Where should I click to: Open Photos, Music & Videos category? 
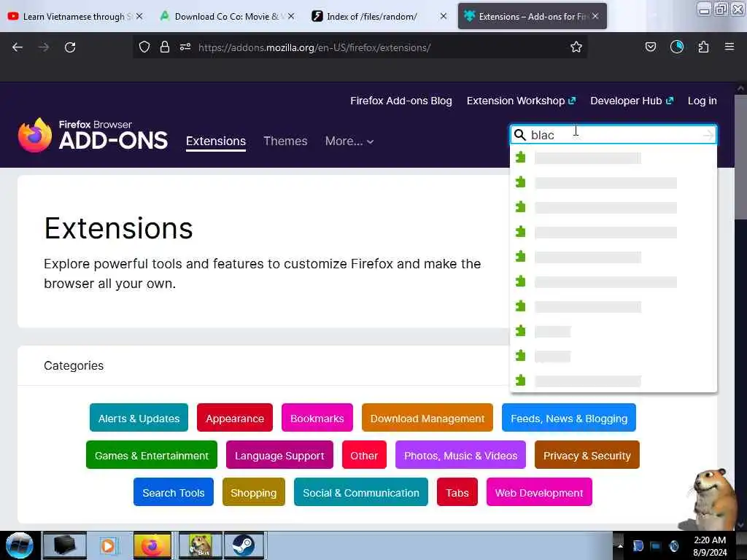coord(460,455)
